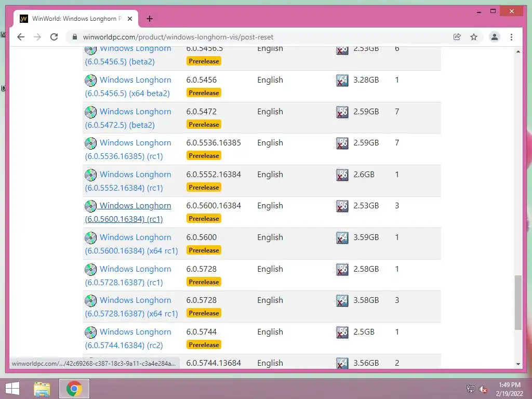Viewport: 532px width, 399px height.
Task: Open Windows Longhorn (6.0.5600.16384) (rc1) x86 link
Action: (128, 212)
